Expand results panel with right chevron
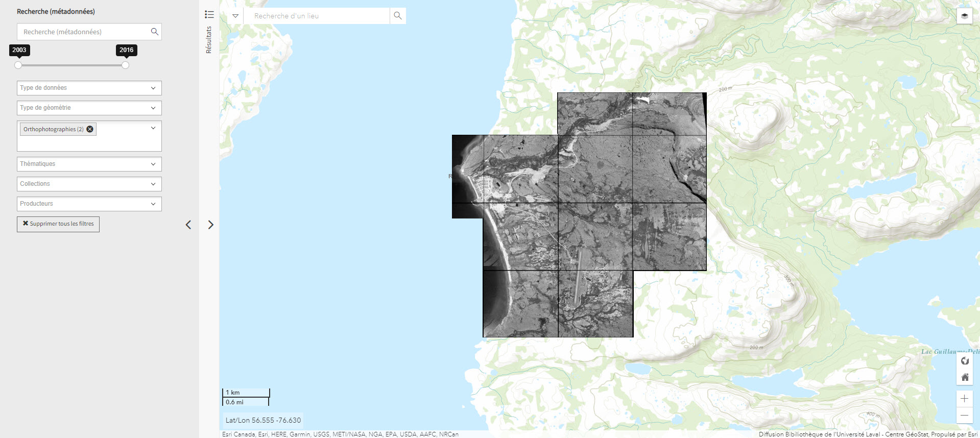The image size is (980, 438). tap(210, 225)
